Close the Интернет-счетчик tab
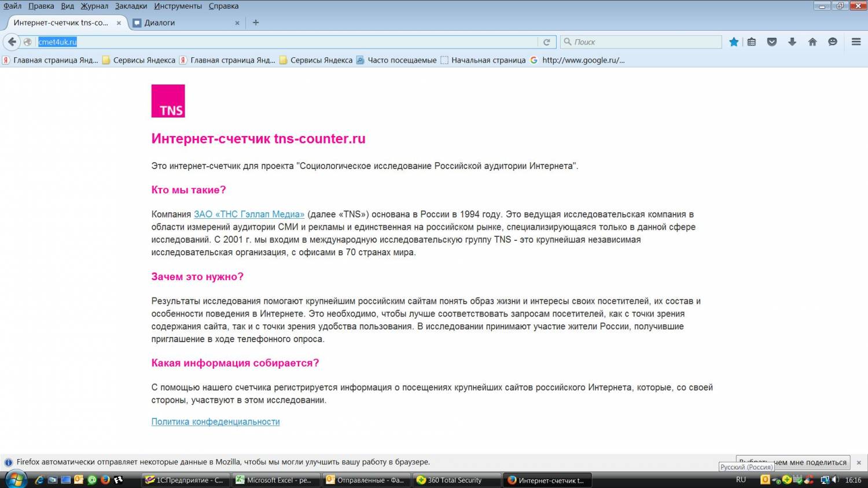Image resolution: width=868 pixels, height=488 pixels. click(119, 23)
